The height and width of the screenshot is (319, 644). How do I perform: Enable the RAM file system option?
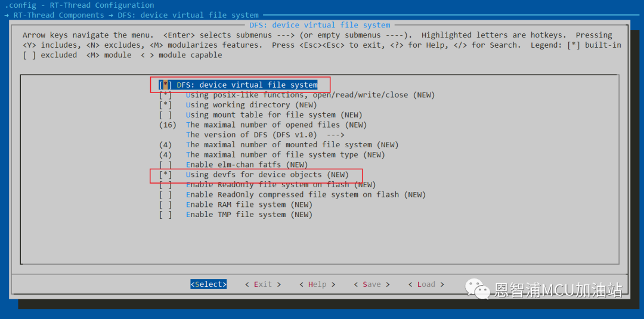coord(165,205)
